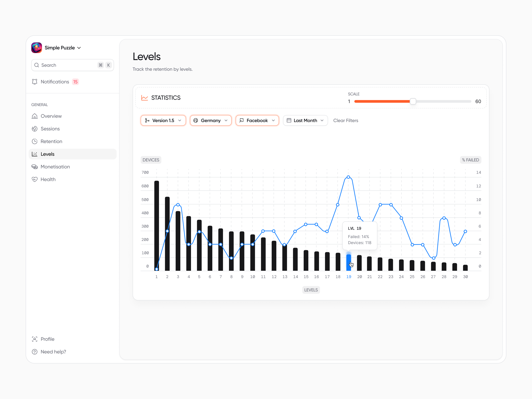Click the Notifications bell icon
The height and width of the screenshot is (399, 532).
35,82
